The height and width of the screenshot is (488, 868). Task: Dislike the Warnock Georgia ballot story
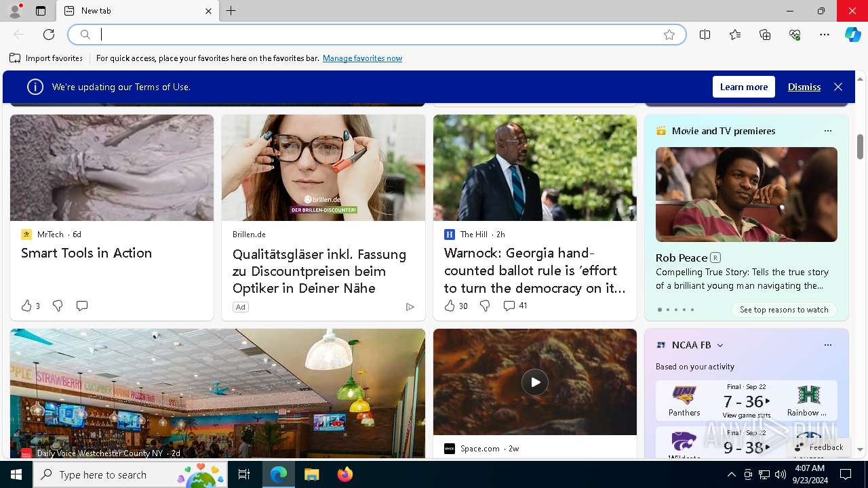485,306
